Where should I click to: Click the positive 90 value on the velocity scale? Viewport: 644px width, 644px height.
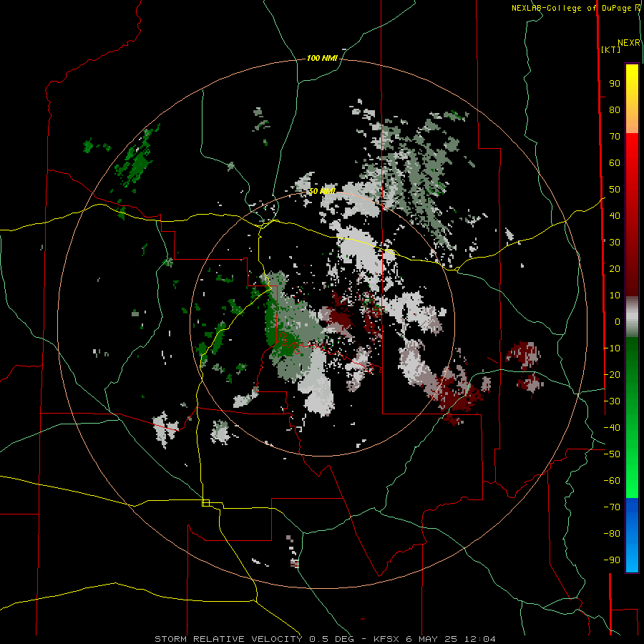tap(615, 84)
